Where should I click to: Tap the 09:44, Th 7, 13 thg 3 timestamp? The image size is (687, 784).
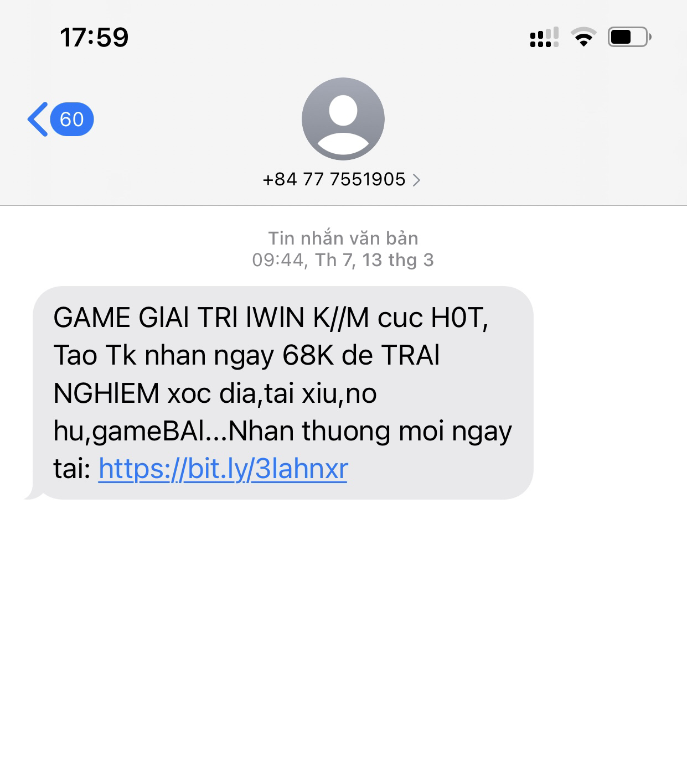click(x=343, y=260)
